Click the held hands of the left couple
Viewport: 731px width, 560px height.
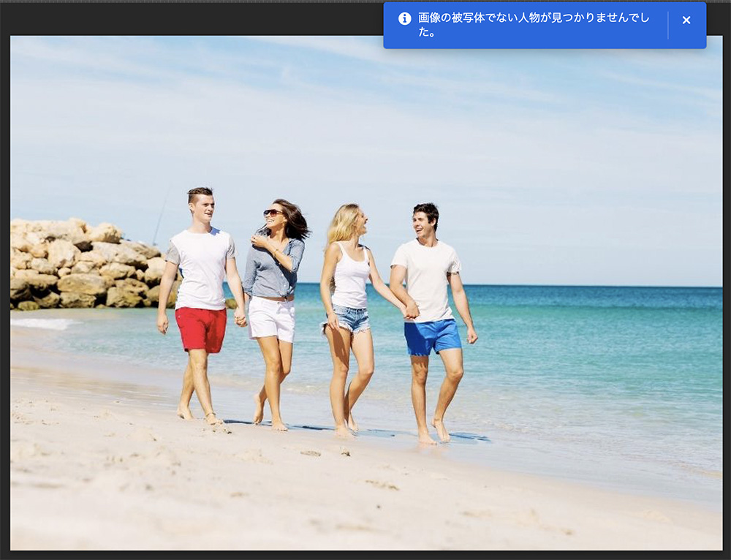coord(240,318)
